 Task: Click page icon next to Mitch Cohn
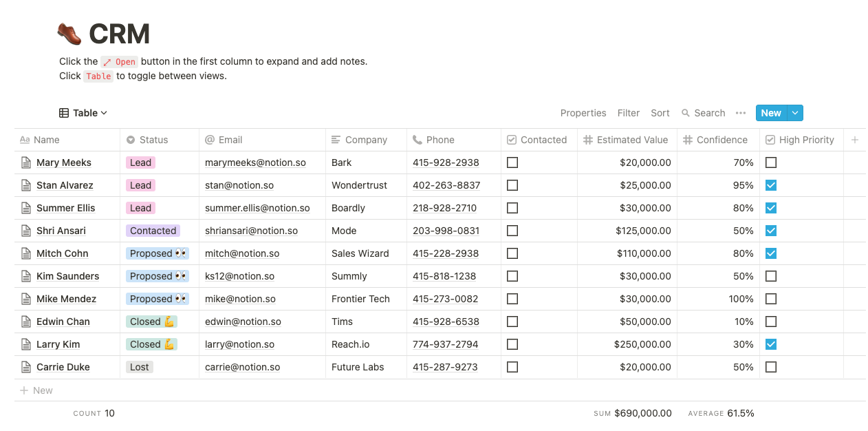click(x=26, y=253)
